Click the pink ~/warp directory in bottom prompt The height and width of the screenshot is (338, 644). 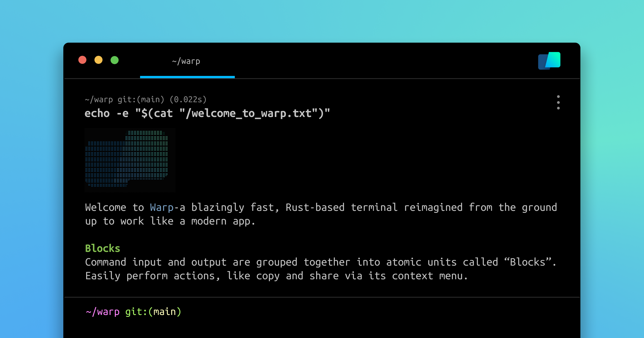(103, 312)
